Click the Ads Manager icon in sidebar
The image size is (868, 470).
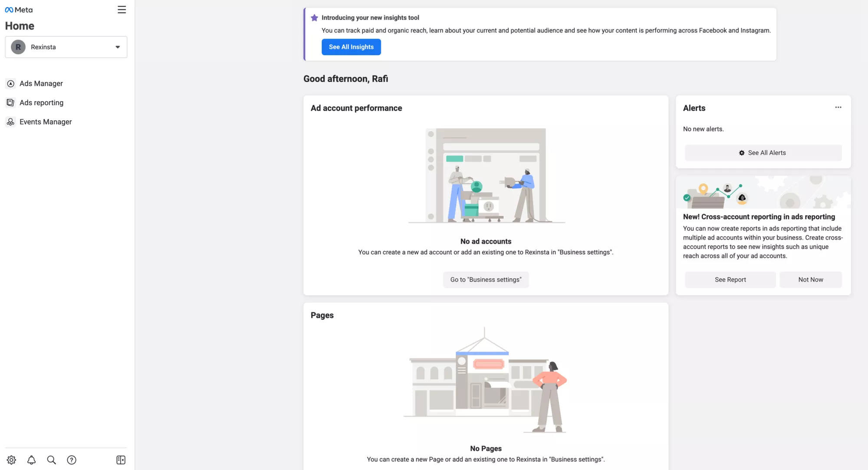[10, 83]
